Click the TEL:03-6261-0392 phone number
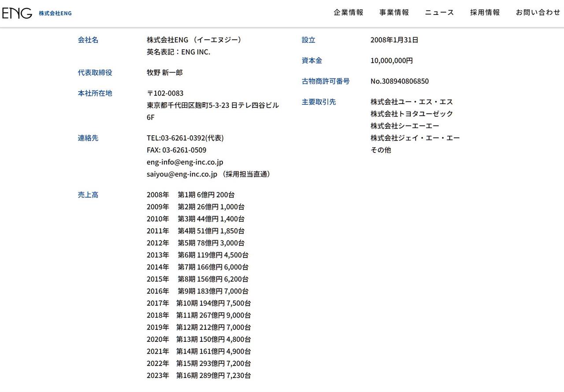Viewport: 564px width, 392px height. [x=185, y=138]
